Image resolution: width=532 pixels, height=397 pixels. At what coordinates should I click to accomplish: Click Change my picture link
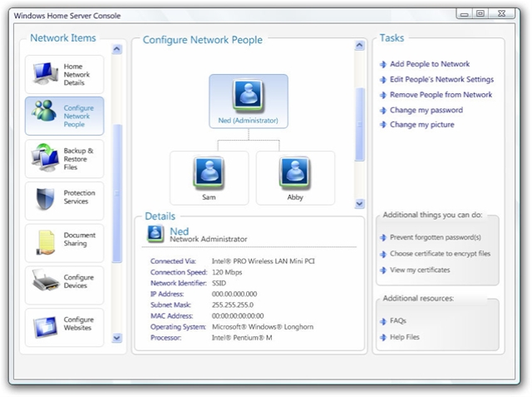(x=421, y=125)
